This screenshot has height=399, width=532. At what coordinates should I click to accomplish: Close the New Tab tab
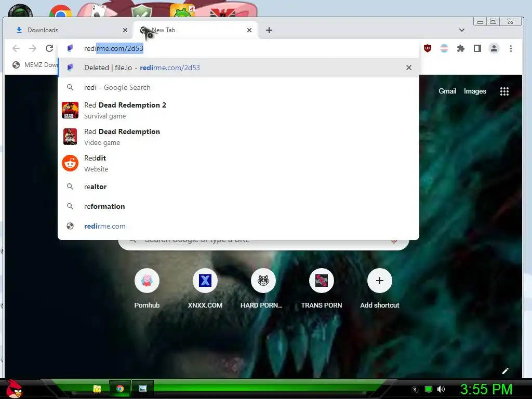249,30
